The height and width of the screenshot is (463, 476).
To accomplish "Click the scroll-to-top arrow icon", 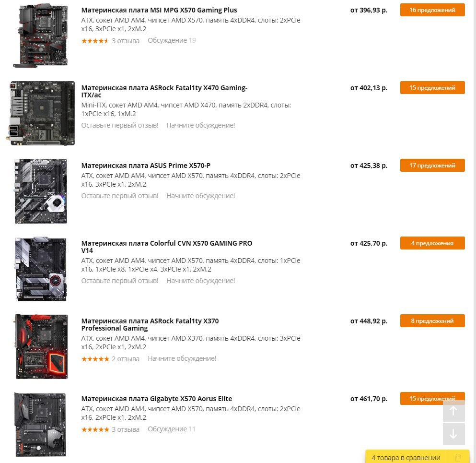I will pyautogui.click(x=453, y=411).
